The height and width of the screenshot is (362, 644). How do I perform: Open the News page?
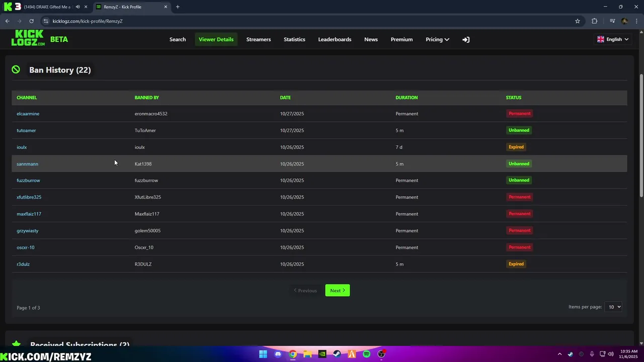[371, 39]
